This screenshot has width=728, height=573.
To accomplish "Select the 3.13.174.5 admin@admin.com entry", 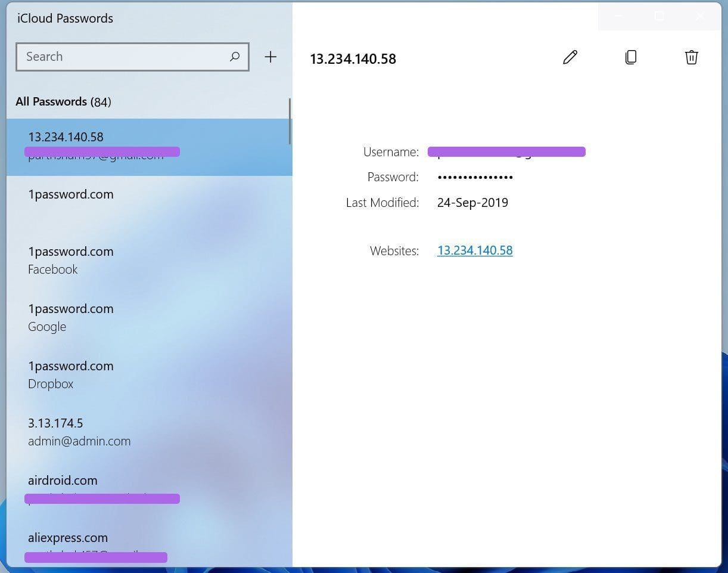I will point(149,433).
